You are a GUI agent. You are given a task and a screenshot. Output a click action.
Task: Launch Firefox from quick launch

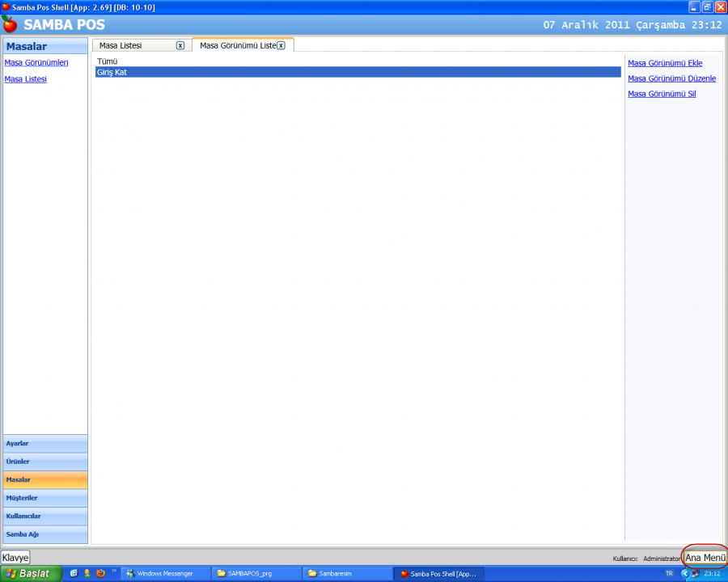(x=100, y=573)
